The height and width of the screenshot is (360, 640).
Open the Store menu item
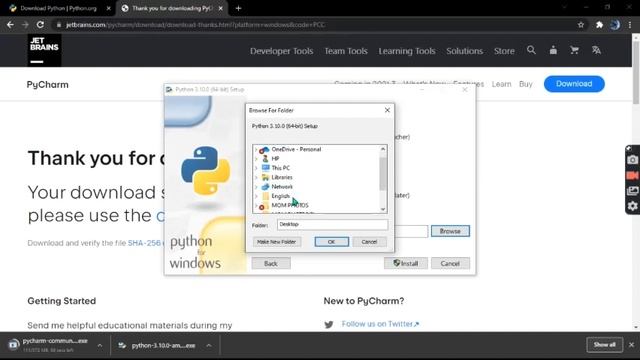tap(504, 51)
